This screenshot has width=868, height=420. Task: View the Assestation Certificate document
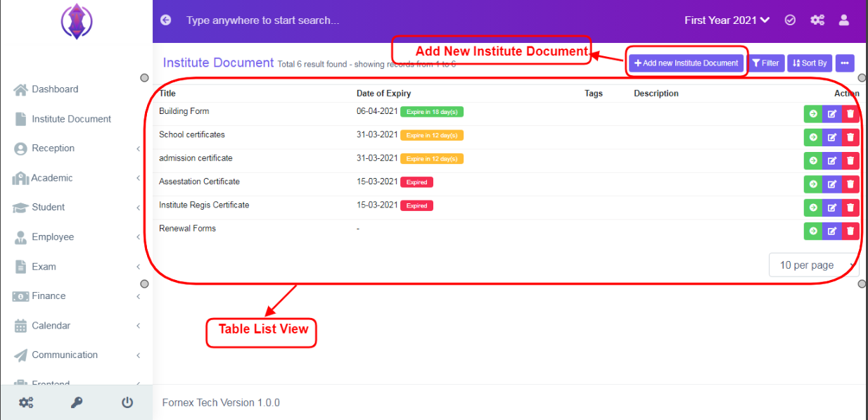813,184
